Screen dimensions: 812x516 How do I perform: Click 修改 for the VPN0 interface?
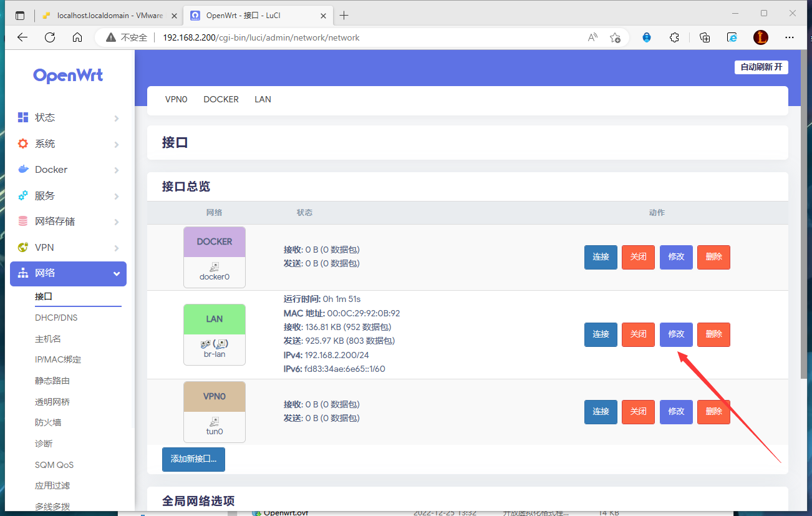coord(676,412)
